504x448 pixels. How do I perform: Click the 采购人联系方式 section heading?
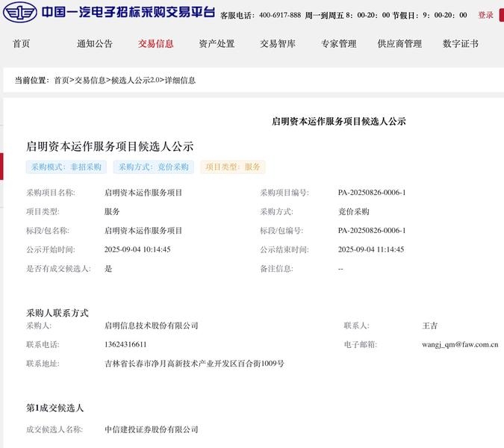(57, 313)
